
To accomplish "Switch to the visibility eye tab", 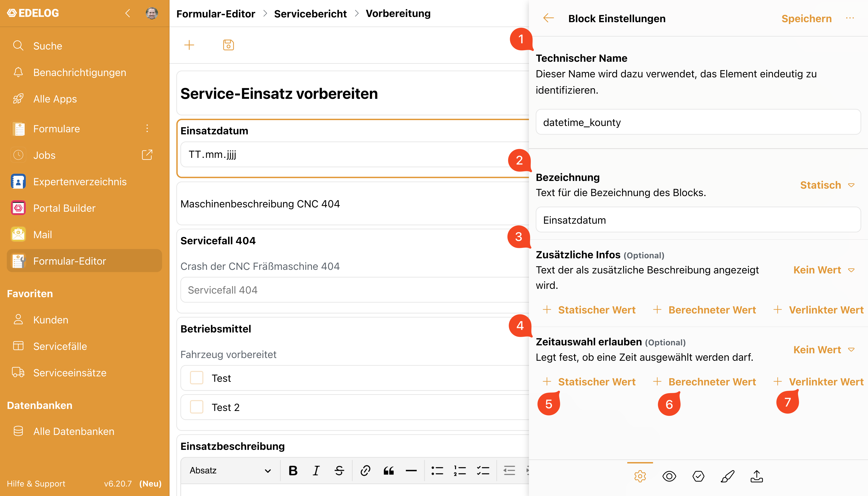I will 669,476.
